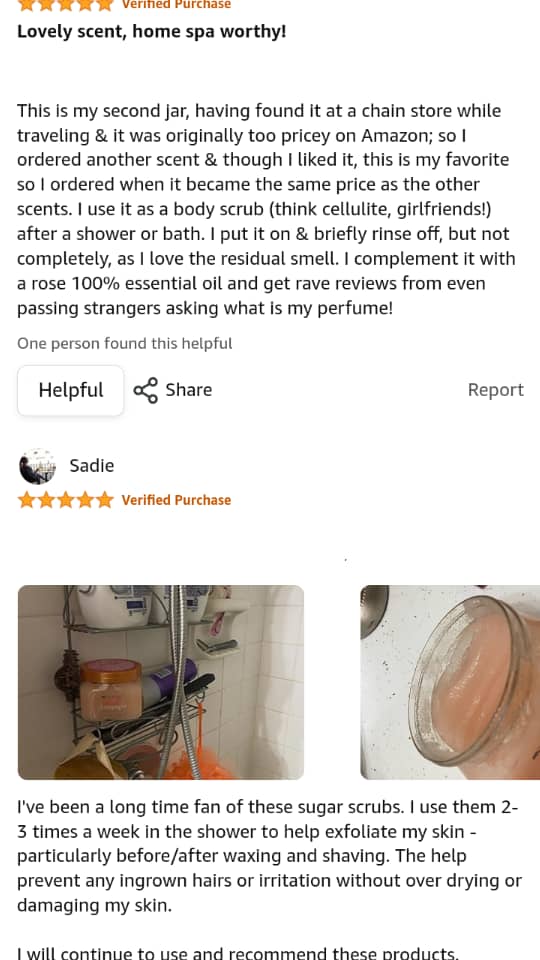Click the Helpful button
Image resolution: width=540 pixels, height=960 pixels.
click(70, 390)
